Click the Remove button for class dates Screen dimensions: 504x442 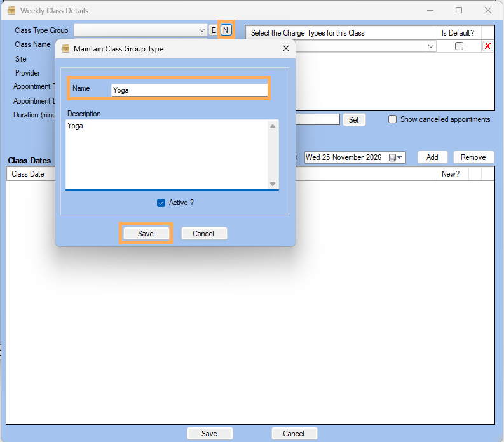(473, 157)
